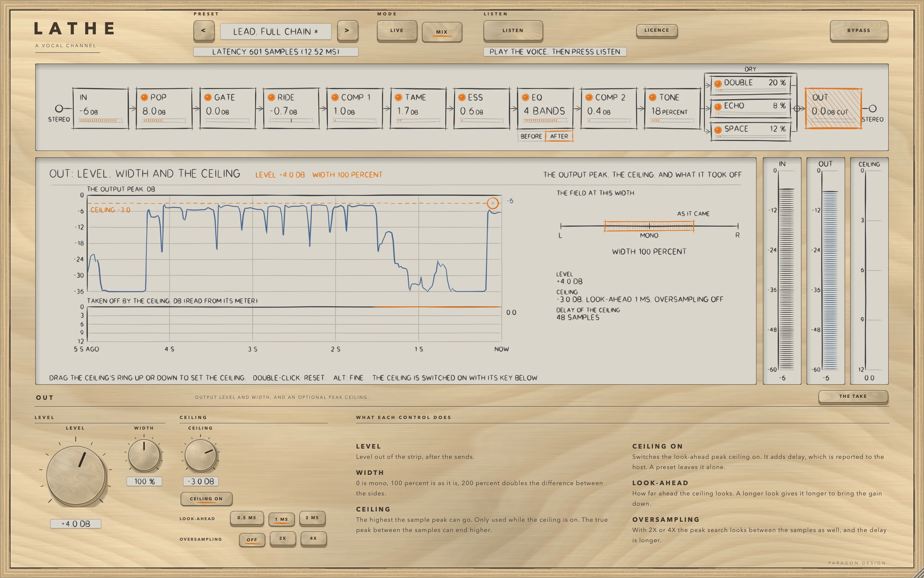This screenshot has height=578, width=924.
Task: Toggle the COMP 1 module's power light
Action: 335,98
